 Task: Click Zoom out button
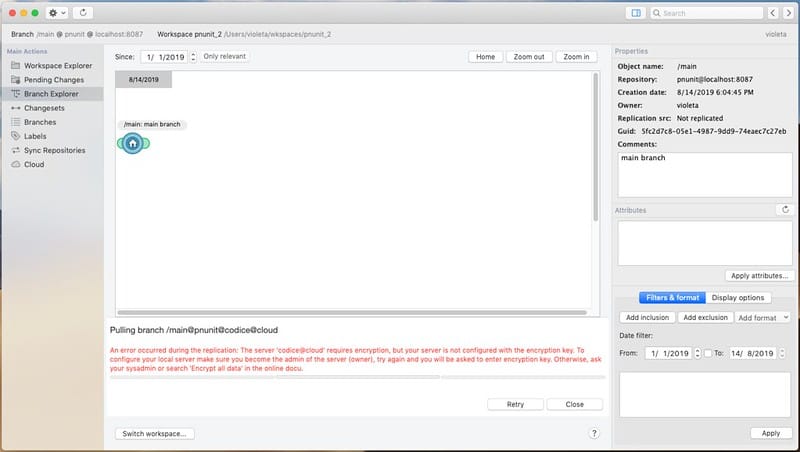coord(529,57)
